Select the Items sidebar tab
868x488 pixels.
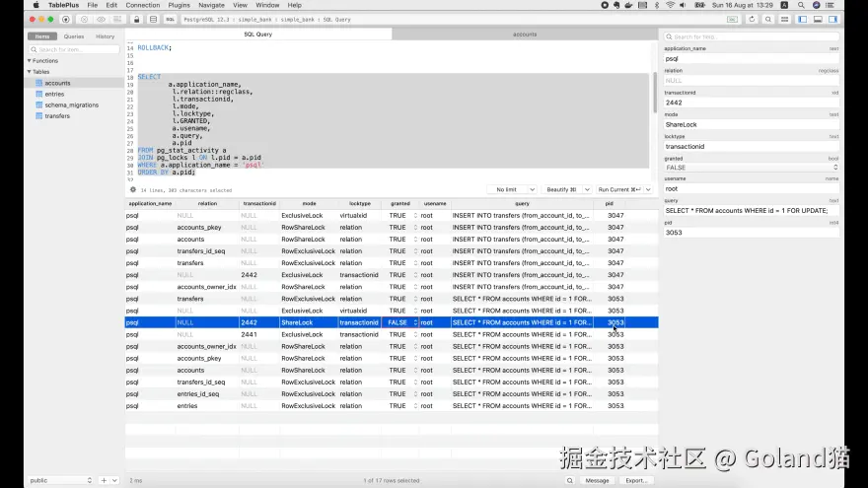click(x=42, y=36)
